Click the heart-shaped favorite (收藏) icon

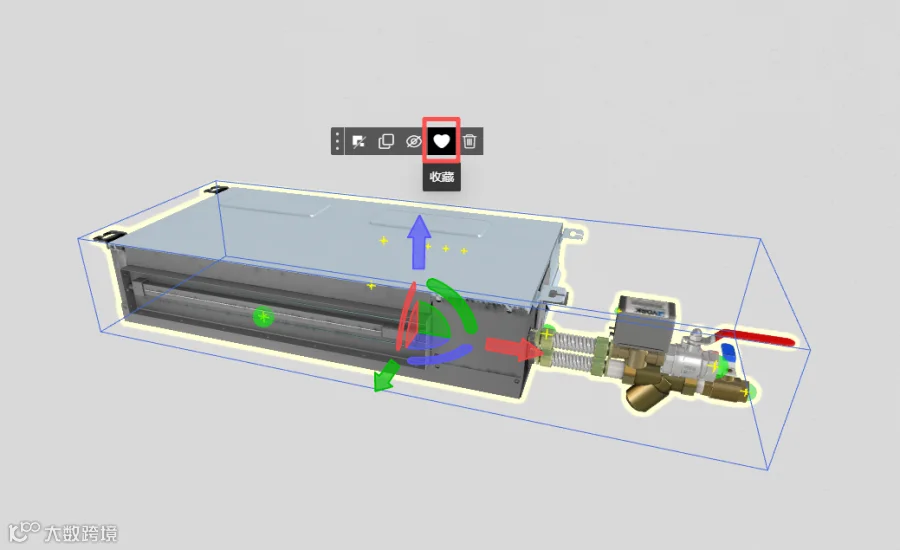coord(441,141)
